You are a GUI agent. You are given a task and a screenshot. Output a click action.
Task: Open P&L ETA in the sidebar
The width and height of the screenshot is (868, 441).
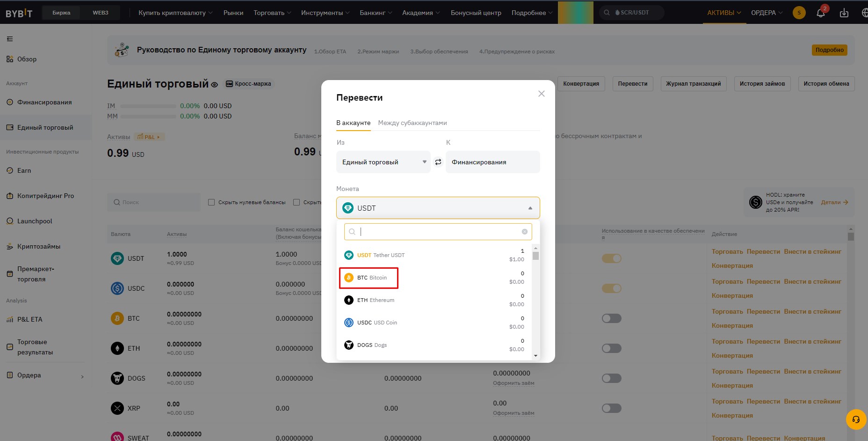pyautogui.click(x=29, y=319)
